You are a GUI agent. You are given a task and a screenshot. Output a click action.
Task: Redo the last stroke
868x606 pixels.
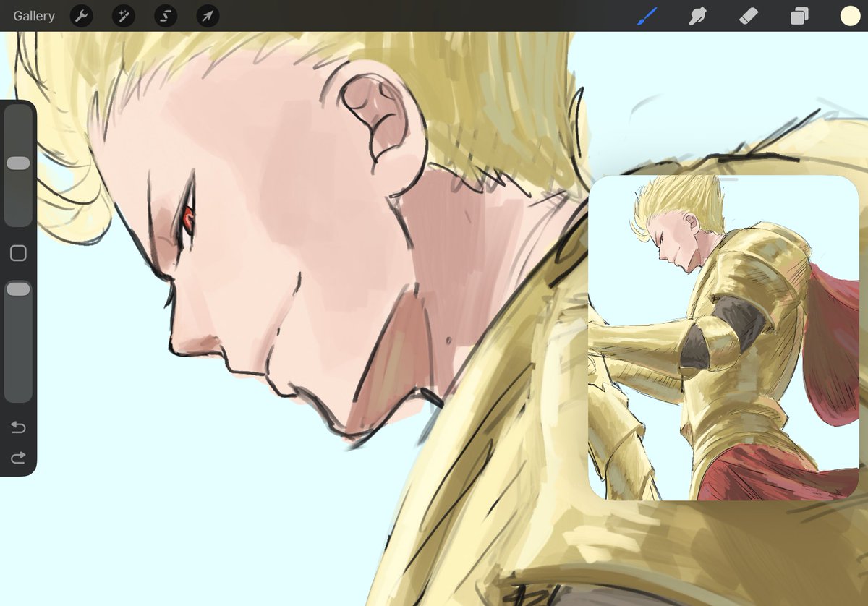click(18, 457)
